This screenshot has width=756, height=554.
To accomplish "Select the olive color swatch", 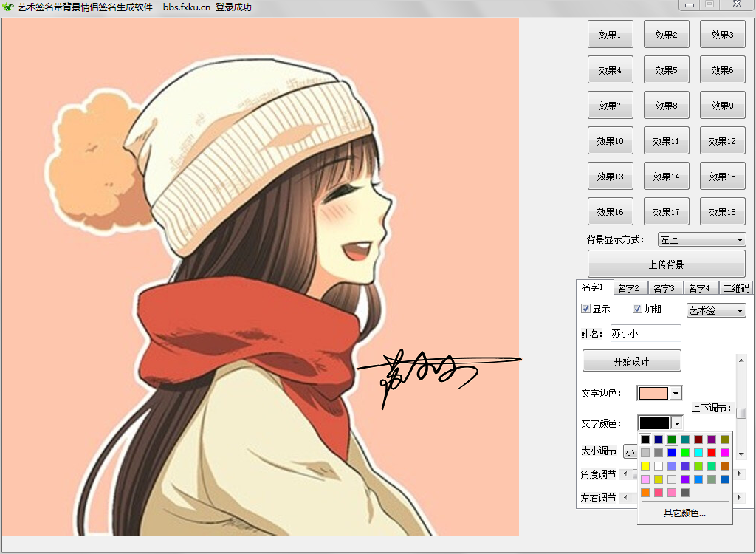I will 725,440.
